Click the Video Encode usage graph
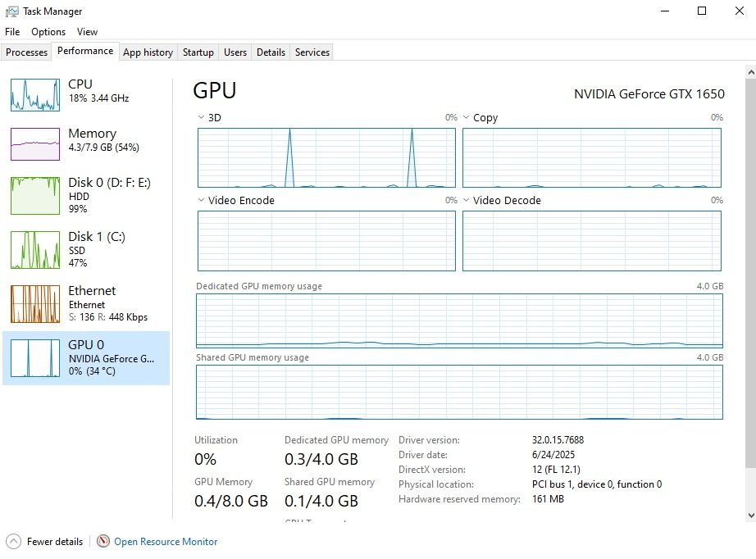The height and width of the screenshot is (559, 756). pos(326,241)
